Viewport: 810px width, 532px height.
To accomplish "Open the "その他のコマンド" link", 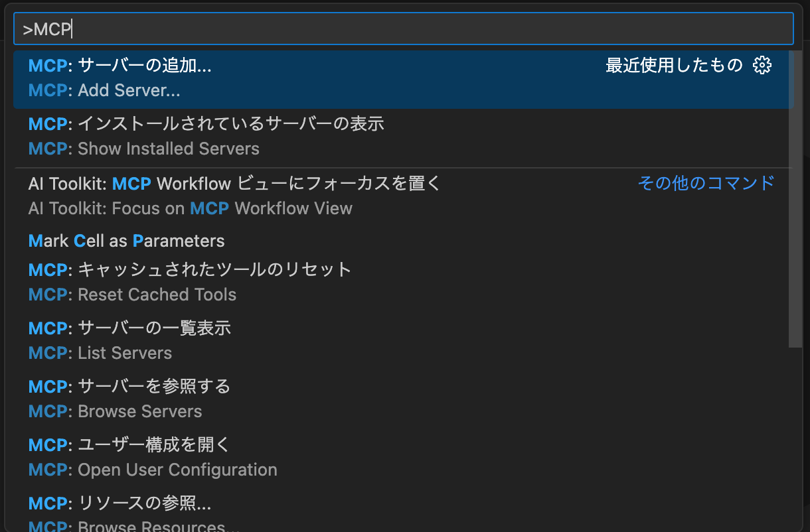I will point(706,183).
